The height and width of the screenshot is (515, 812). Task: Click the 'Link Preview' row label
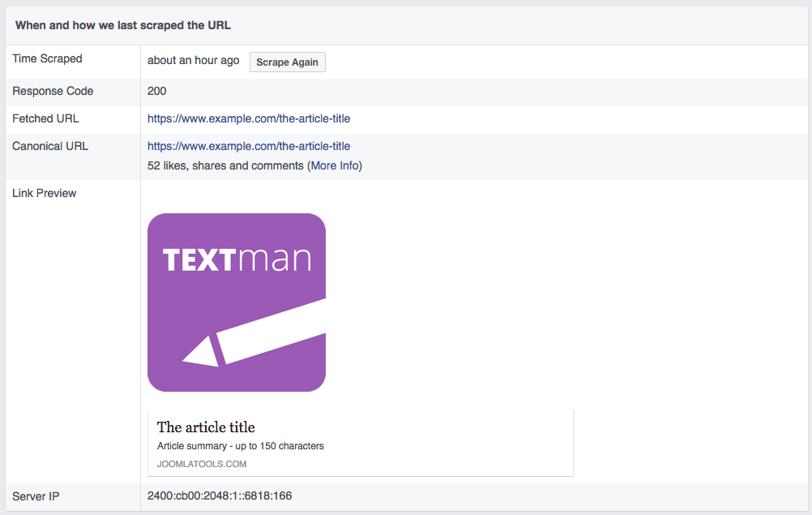click(44, 193)
